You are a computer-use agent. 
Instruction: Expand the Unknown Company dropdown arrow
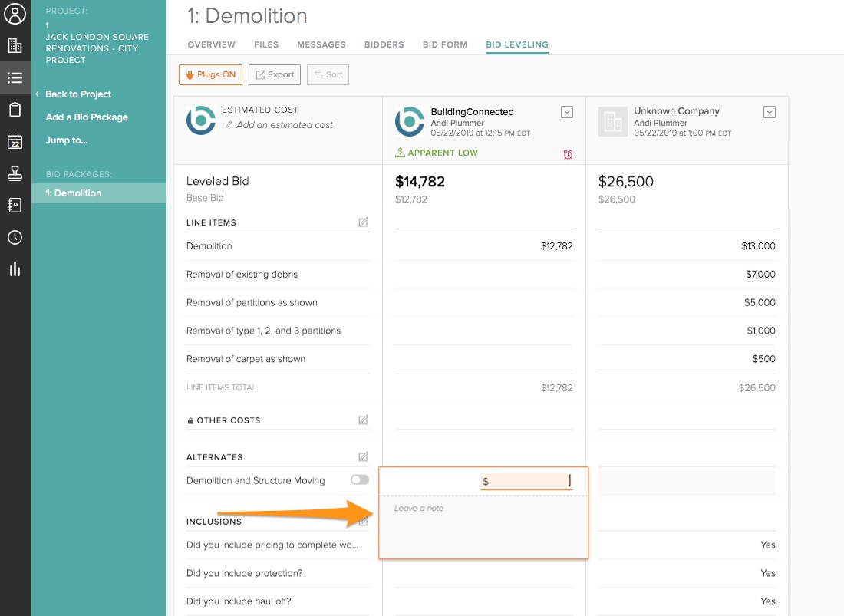point(770,112)
